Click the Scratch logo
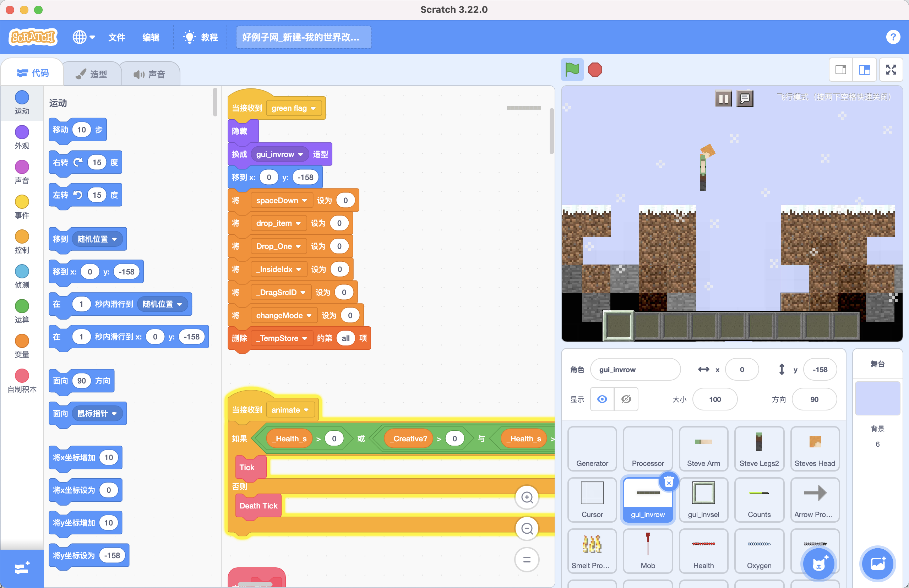Image resolution: width=909 pixels, height=588 pixels. (33, 37)
